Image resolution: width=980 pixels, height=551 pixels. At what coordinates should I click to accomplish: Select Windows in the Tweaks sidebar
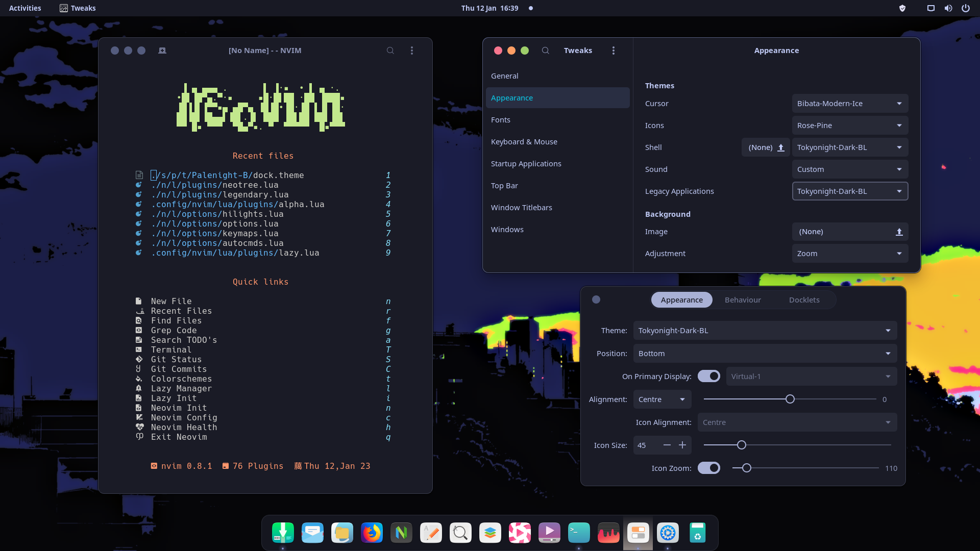click(x=557, y=230)
